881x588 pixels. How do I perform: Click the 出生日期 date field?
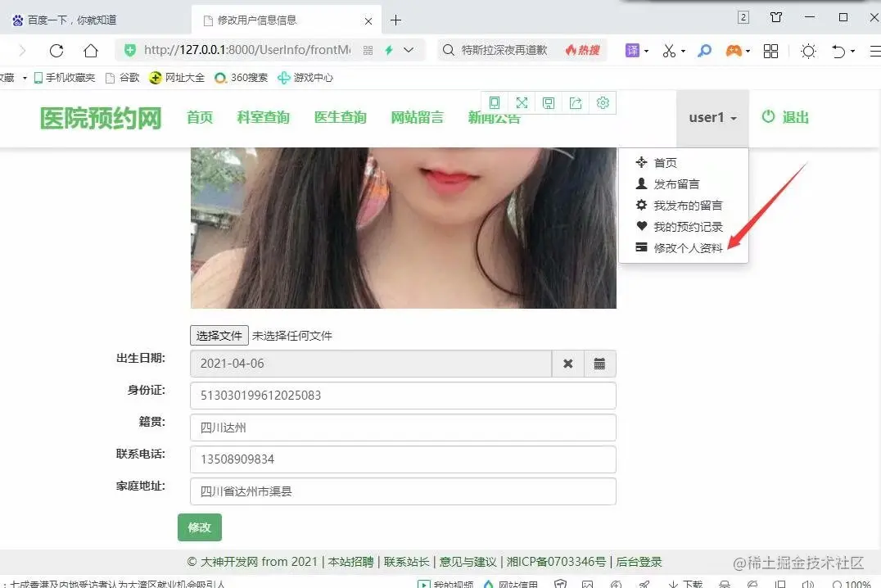[371, 364]
